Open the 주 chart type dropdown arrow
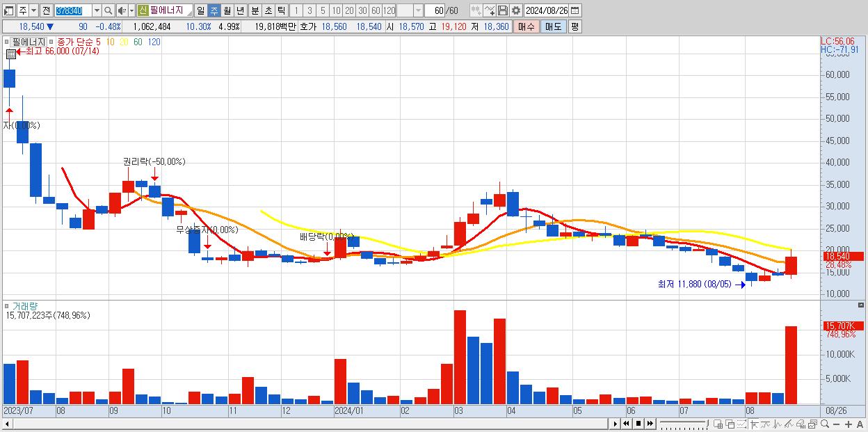This screenshot has width=868, height=432. pyautogui.click(x=33, y=10)
